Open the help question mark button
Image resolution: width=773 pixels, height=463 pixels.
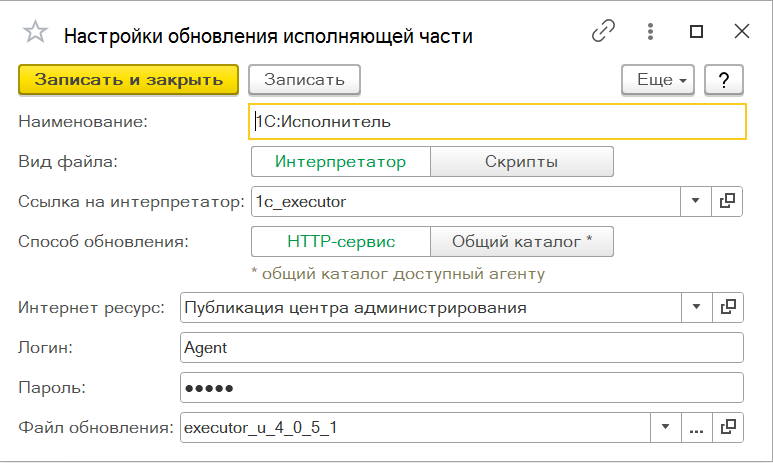tap(722, 79)
